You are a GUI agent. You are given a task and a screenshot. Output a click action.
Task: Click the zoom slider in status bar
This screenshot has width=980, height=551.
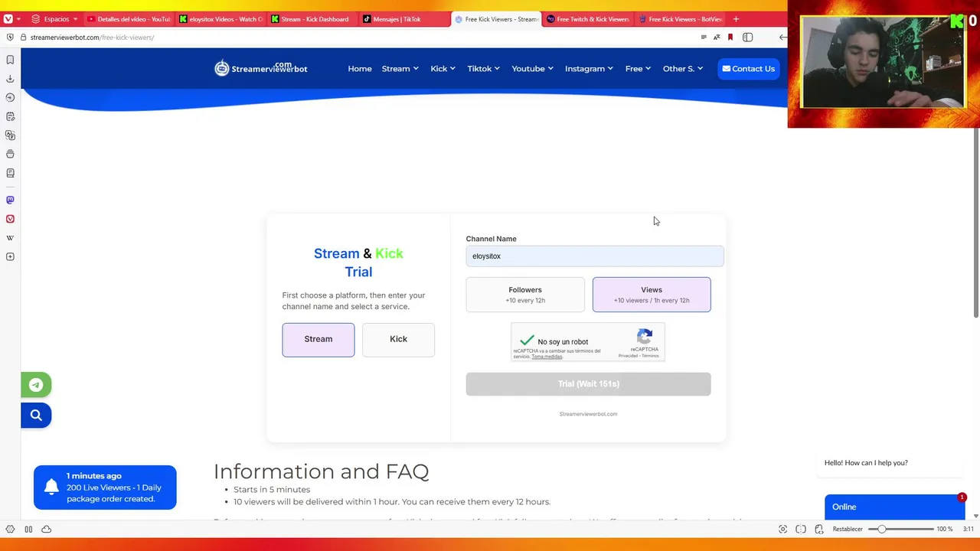[x=900, y=530]
